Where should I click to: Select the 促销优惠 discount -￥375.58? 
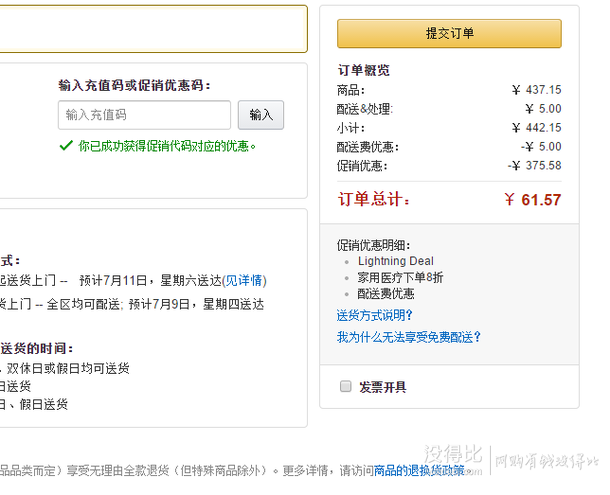[535, 165]
